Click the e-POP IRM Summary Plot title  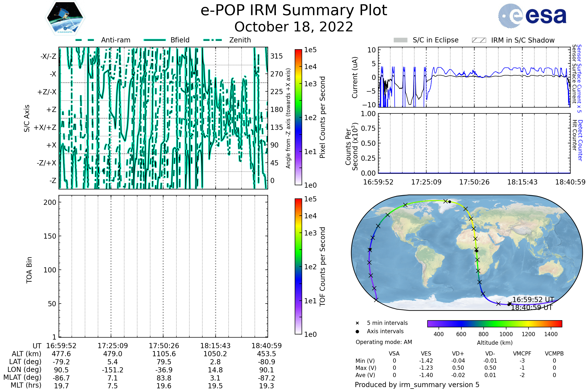coord(294,11)
